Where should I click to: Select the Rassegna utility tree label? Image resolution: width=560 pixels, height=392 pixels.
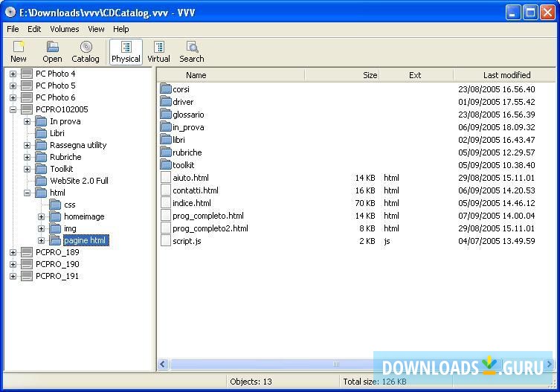pos(78,145)
